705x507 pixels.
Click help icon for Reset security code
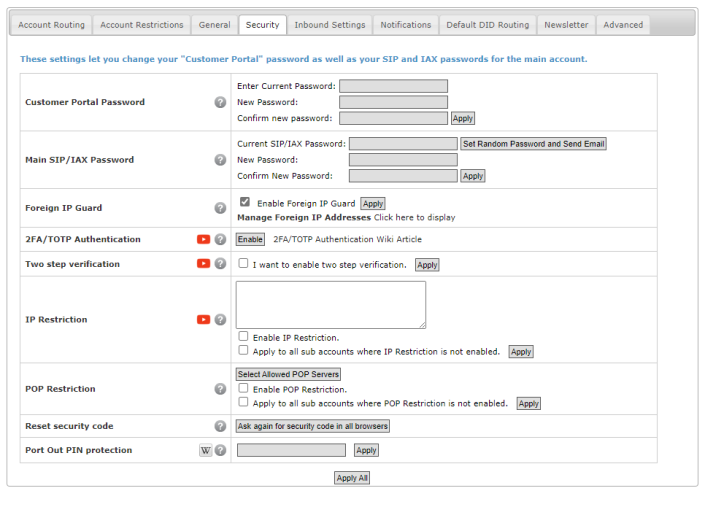click(220, 426)
